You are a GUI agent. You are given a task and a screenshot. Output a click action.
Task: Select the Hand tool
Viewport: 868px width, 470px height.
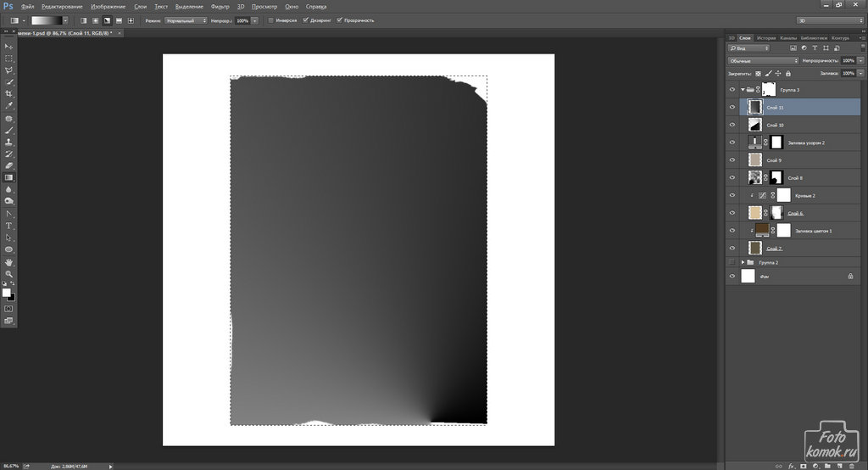9,262
